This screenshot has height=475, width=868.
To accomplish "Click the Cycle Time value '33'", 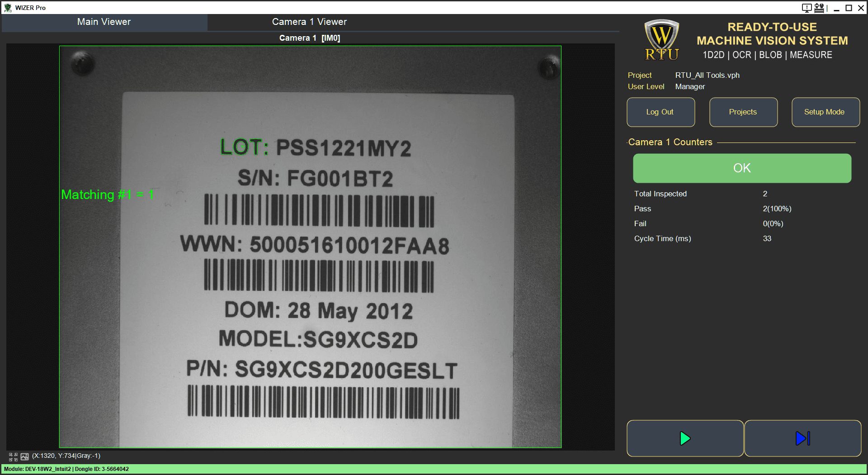I will click(767, 238).
